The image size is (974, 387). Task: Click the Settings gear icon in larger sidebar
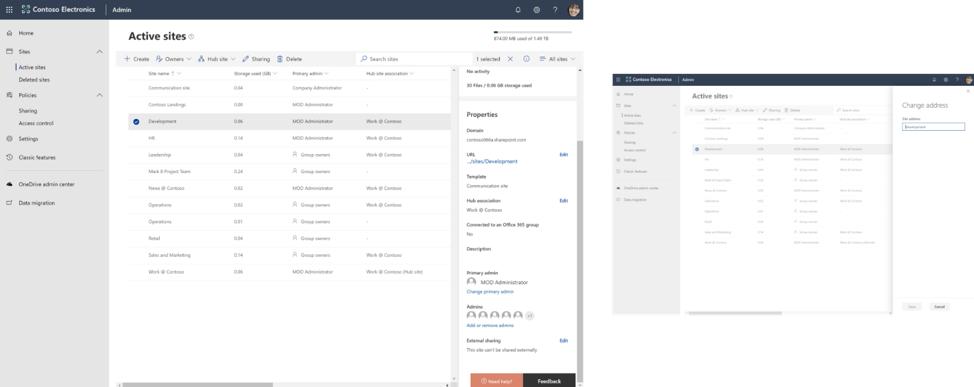pyautogui.click(x=9, y=139)
